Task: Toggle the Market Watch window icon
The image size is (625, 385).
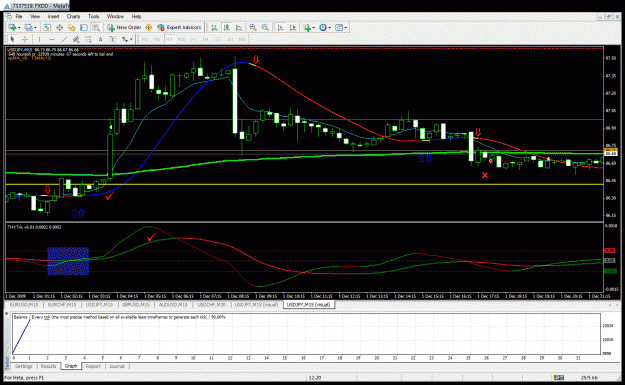Action: [x=47, y=28]
